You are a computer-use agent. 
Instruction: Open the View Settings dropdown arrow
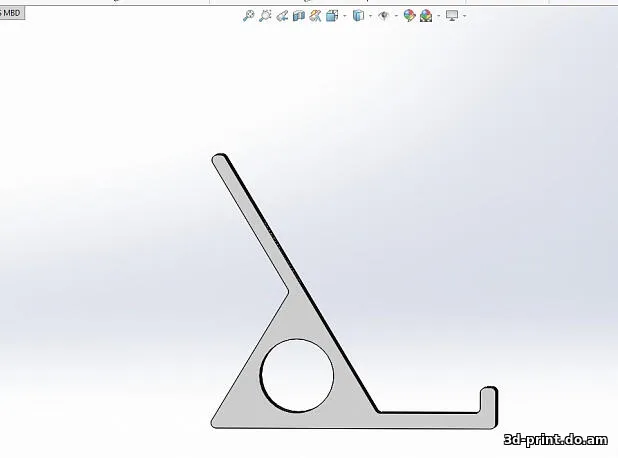465,16
